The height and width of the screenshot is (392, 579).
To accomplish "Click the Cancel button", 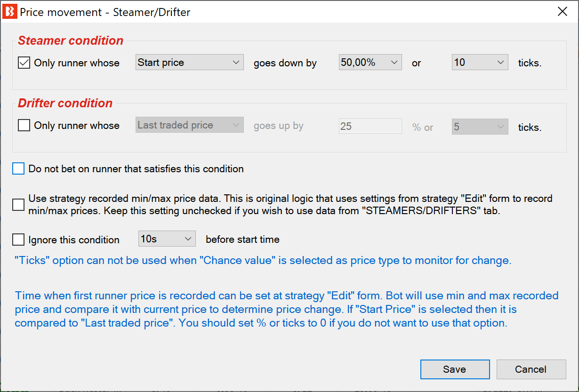I will [531, 369].
